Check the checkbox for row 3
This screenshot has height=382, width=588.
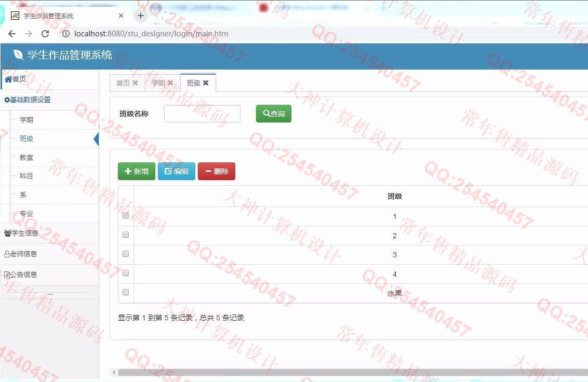(126, 254)
